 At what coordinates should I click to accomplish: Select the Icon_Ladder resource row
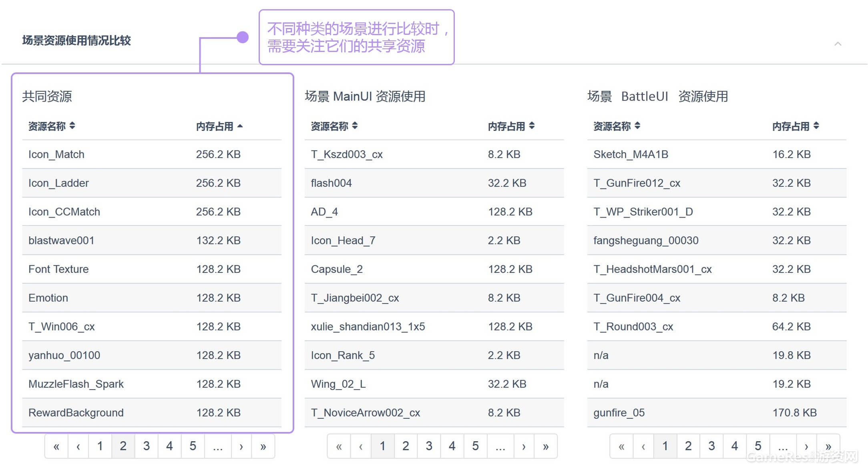tap(58, 183)
